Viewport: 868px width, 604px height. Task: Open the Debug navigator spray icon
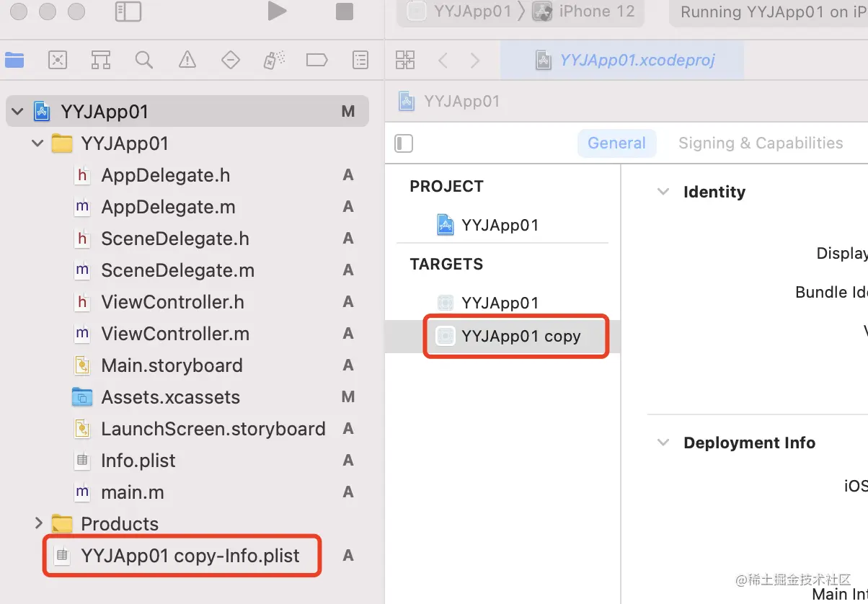click(273, 60)
